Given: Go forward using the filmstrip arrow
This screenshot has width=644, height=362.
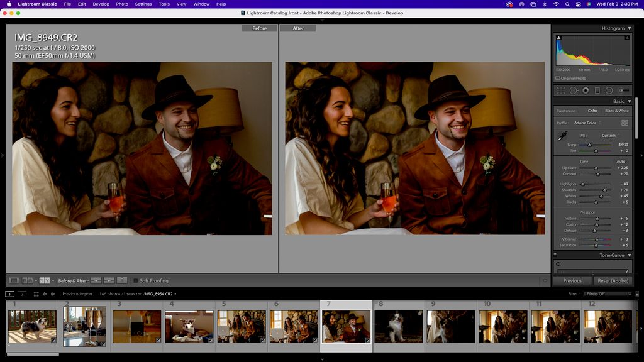Looking at the screenshot, I should (53, 294).
